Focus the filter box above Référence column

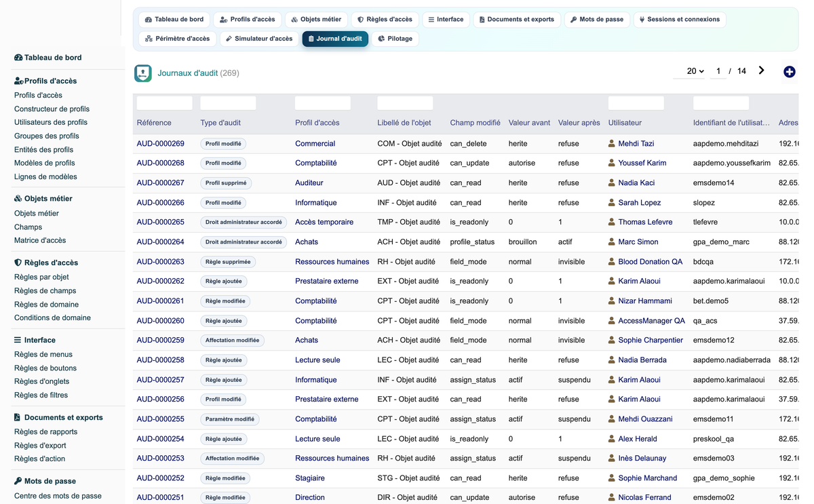pyautogui.click(x=165, y=103)
